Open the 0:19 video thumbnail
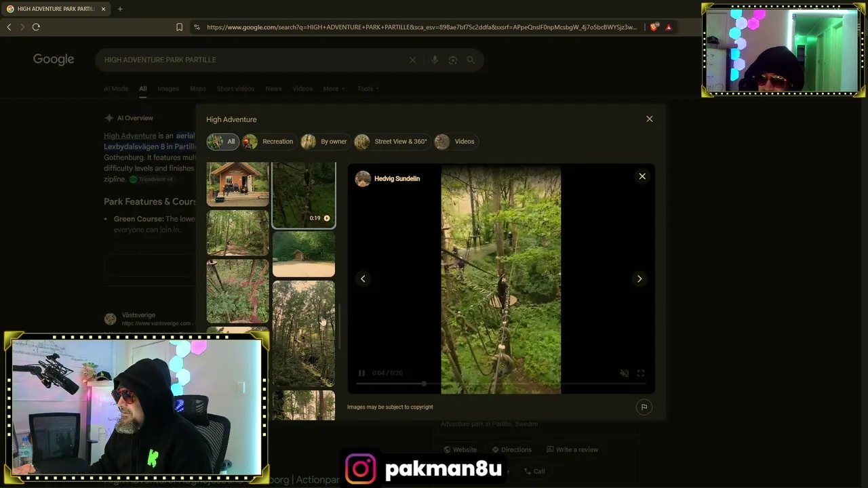The width and height of the screenshot is (868, 488). coord(303,195)
